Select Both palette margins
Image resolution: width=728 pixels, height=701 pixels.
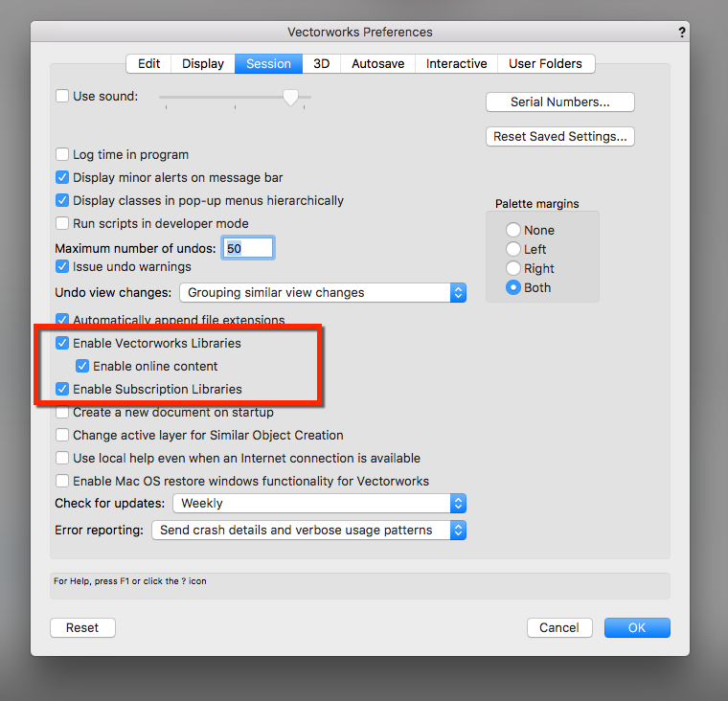click(513, 287)
